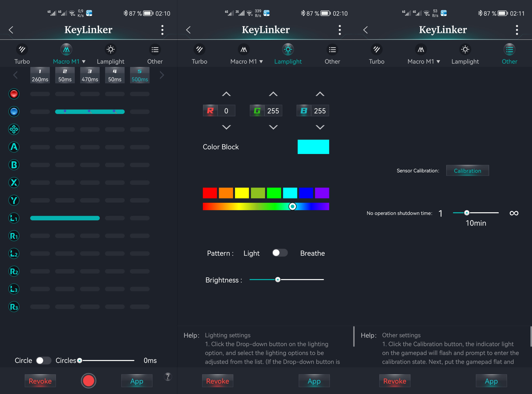Pick the purple color swatch
Image resolution: width=532 pixels, height=394 pixels.
point(322,193)
